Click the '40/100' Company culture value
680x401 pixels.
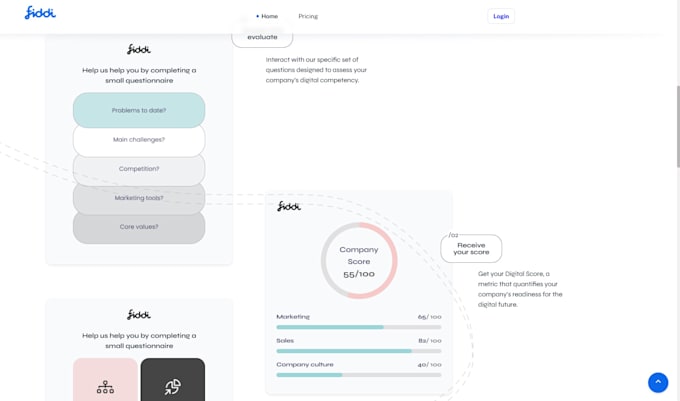click(429, 365)
